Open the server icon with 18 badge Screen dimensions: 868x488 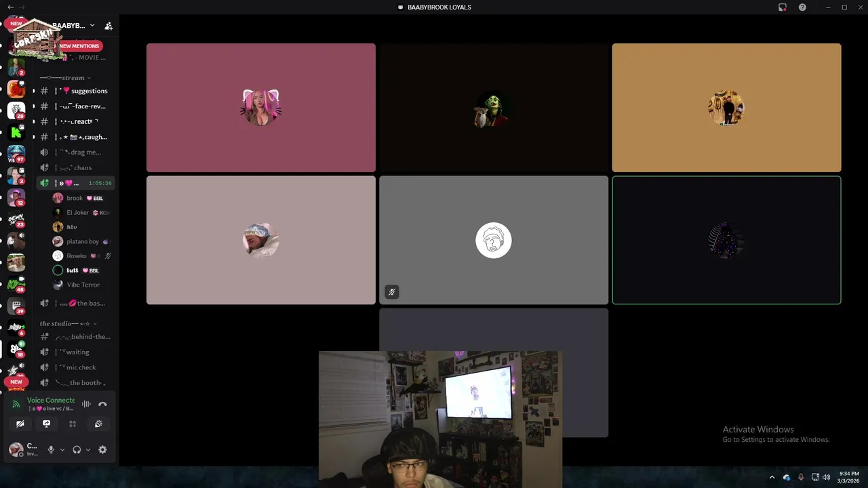(x=16, y=349)
